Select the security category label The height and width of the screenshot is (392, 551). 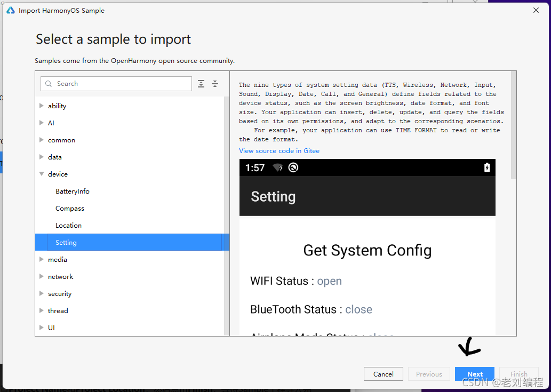pos(60,293)
